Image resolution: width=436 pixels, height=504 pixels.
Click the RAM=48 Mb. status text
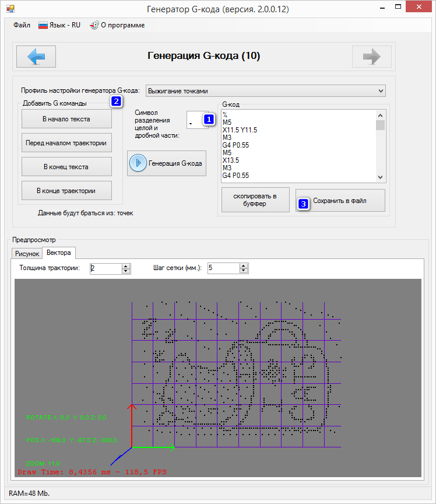click(x=29, y=494)
